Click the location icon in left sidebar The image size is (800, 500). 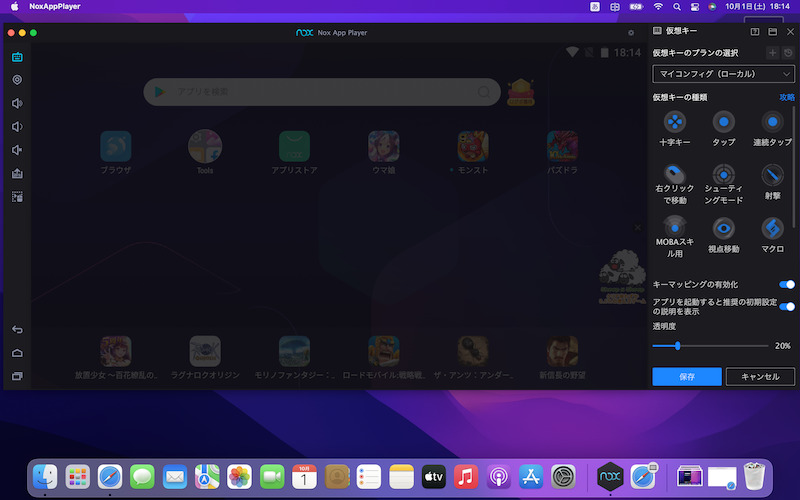click(17, 80)
